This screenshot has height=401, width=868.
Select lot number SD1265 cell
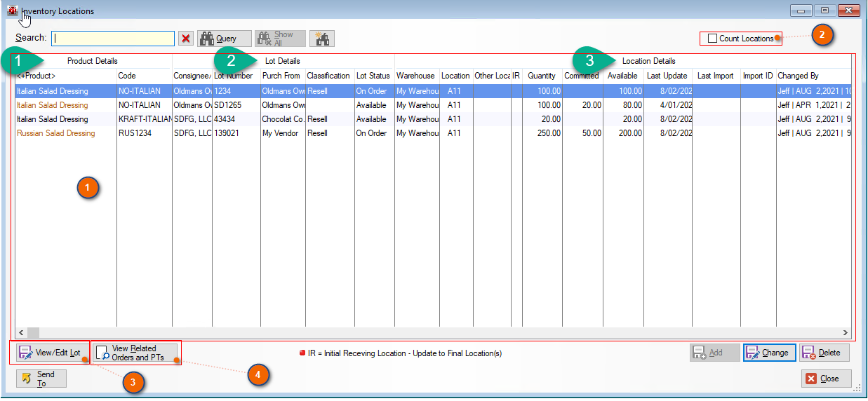point(236,105)
